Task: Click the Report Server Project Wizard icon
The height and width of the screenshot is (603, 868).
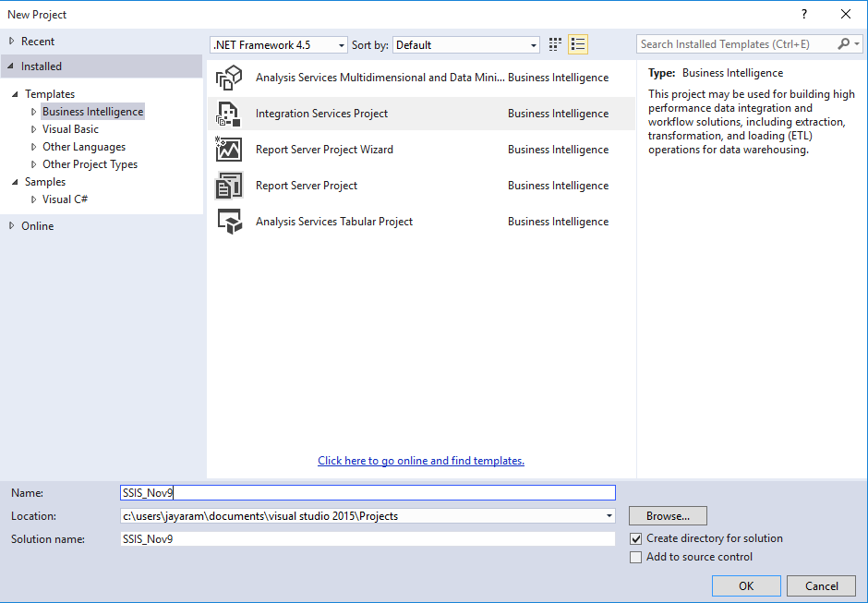Action: coord(228,149)
